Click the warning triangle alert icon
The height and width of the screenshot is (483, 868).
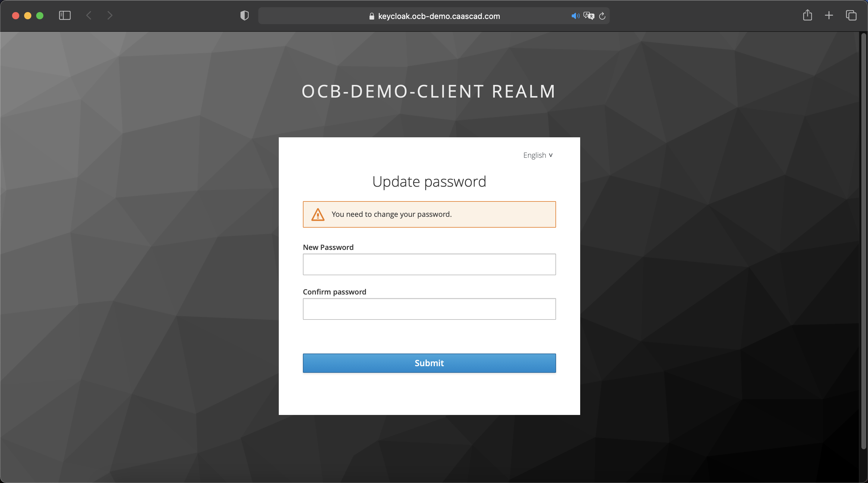point(318,214)
